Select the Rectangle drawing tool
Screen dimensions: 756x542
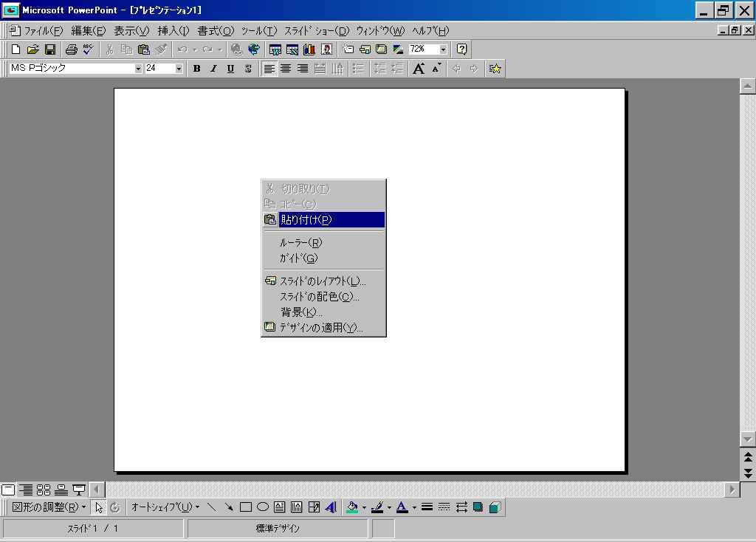tap(245, 507)
